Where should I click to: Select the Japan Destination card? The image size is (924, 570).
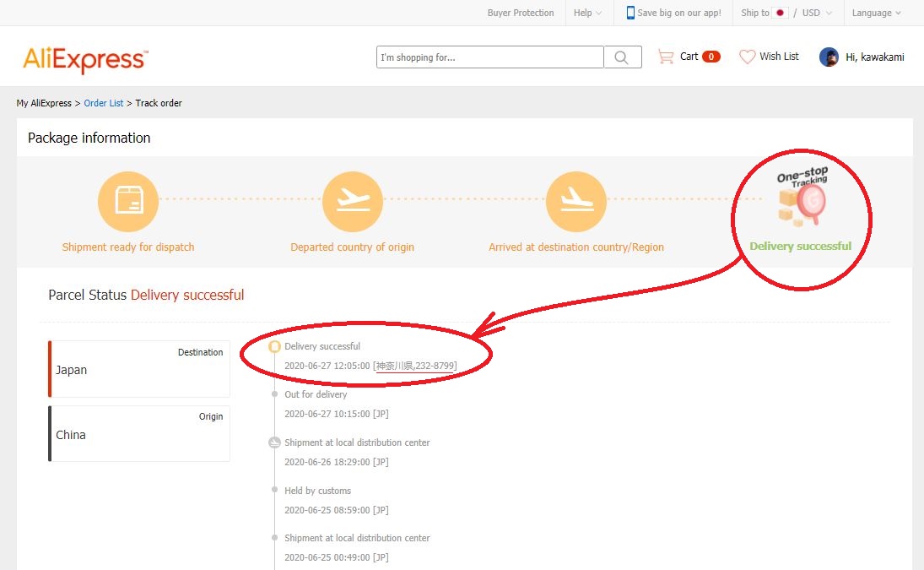pos(139,369)
